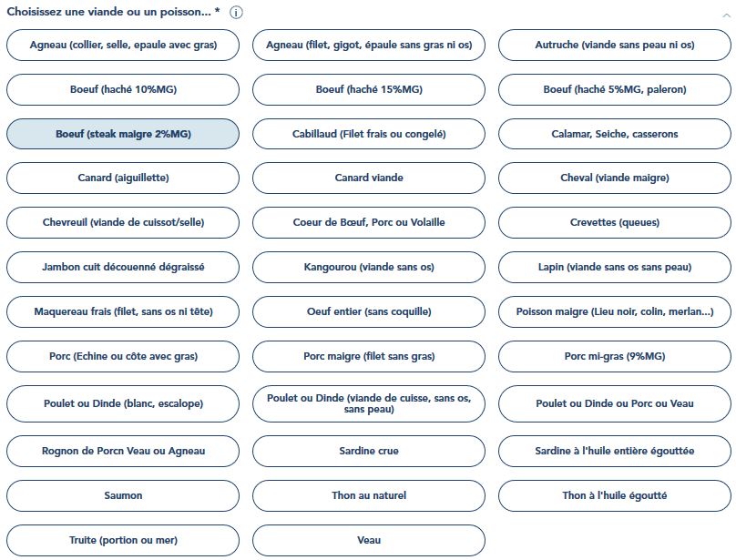Image resolution: width=736 pixels, height=560 pixels.
Task: Select Boeuf (steak maigre 2%MG) option
Action: [123, 134]
